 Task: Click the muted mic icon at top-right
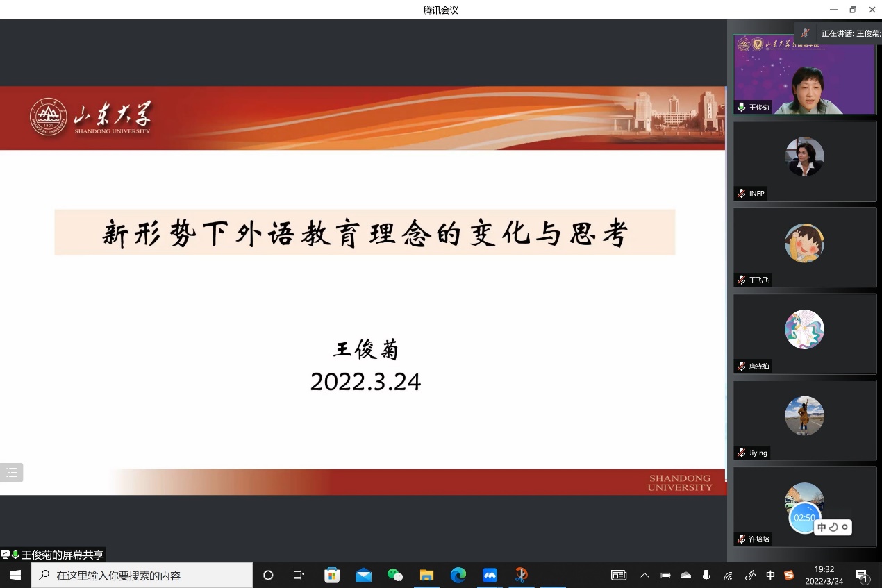pos(805,33)
